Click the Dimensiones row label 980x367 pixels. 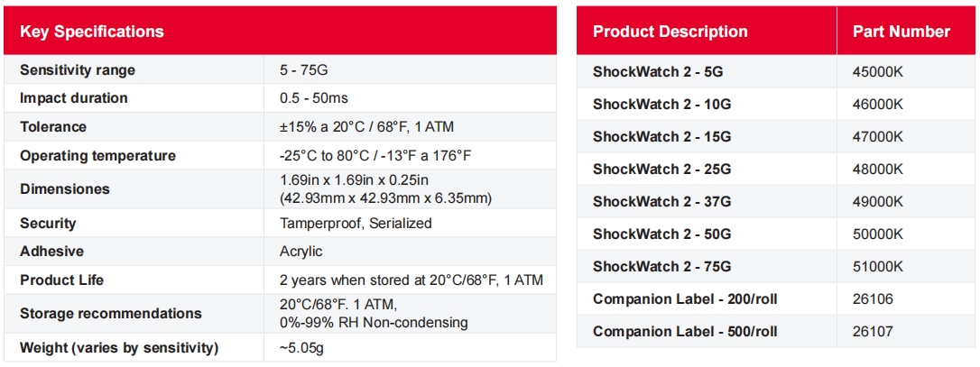(65, 189)
